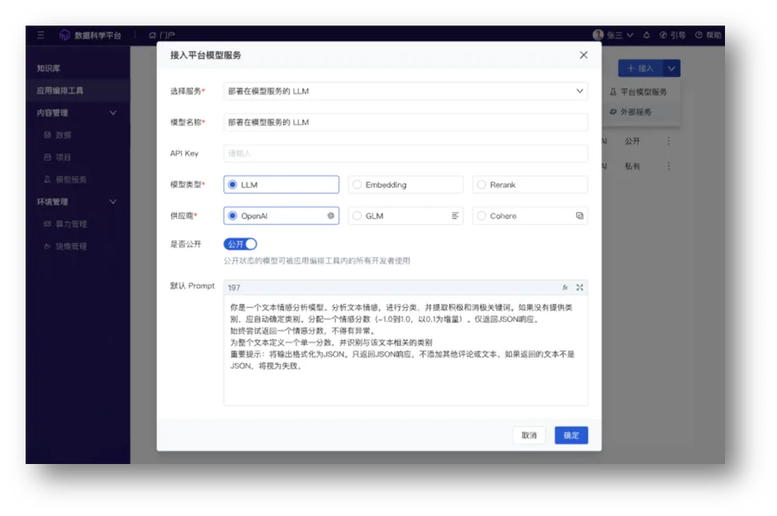Expand the Prompt editor to fullscreen
Viewport: 777px width, 516px height.
coord(579,287)
